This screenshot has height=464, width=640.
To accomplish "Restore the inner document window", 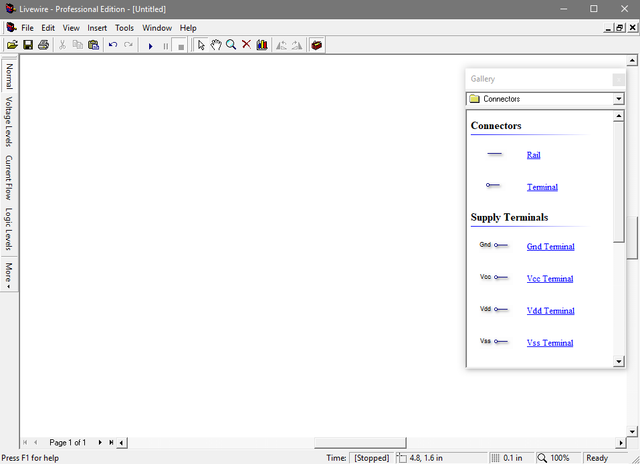I will (x=620, y=28).
